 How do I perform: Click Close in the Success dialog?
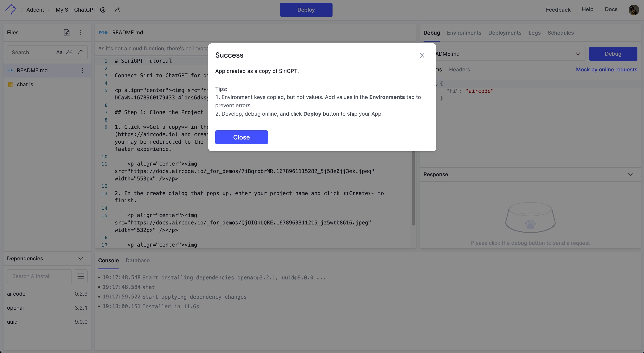[241, 137]
